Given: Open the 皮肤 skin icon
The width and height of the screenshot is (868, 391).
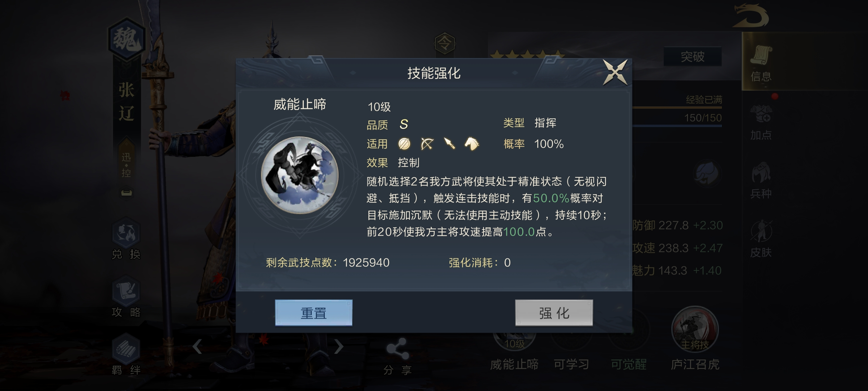Looking at the screenshot, I should coord(761,239).
